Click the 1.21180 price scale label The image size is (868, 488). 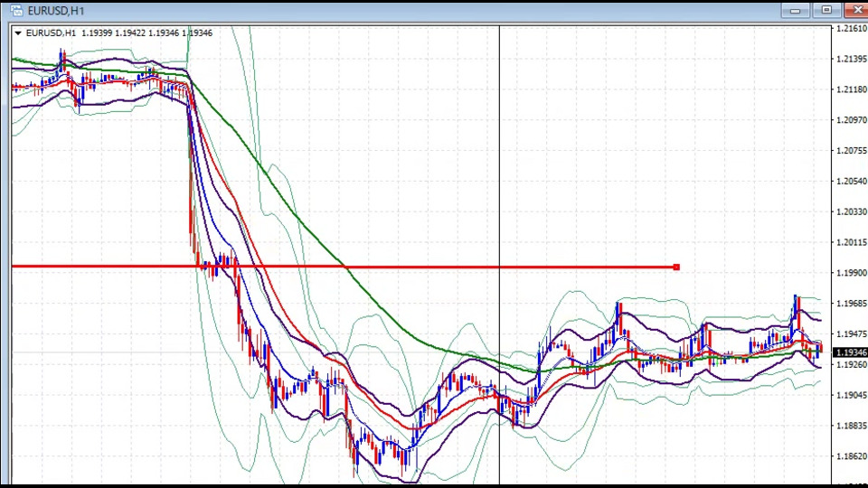coord(852,89)
